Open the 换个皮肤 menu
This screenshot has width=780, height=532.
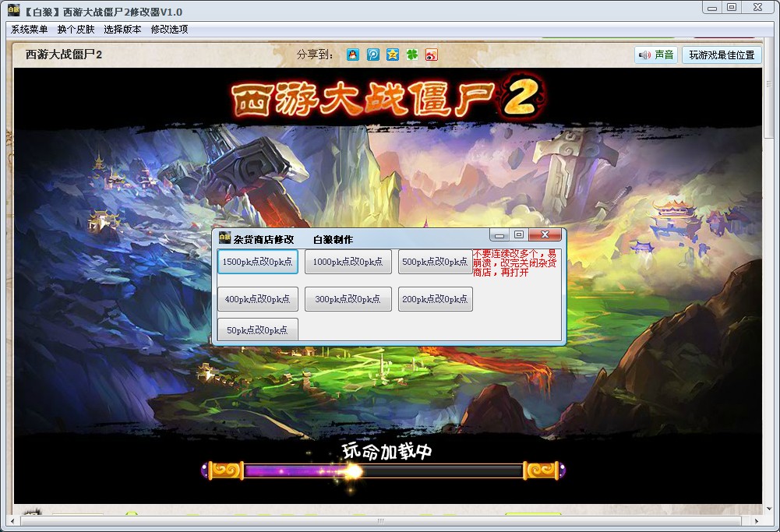[x=76, y=30]
